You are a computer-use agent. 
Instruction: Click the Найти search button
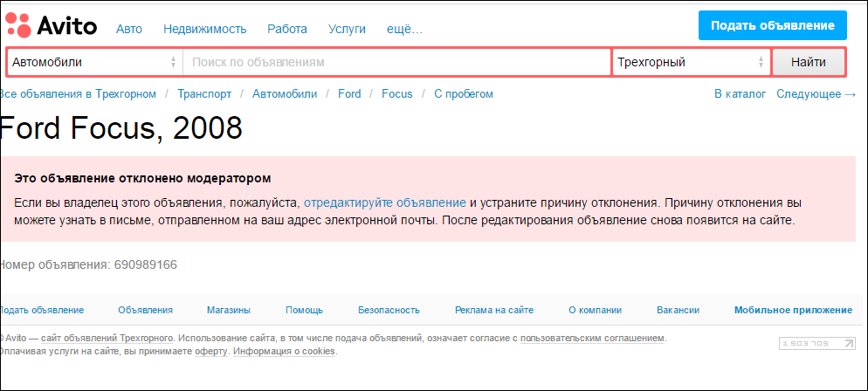[809, 63]
